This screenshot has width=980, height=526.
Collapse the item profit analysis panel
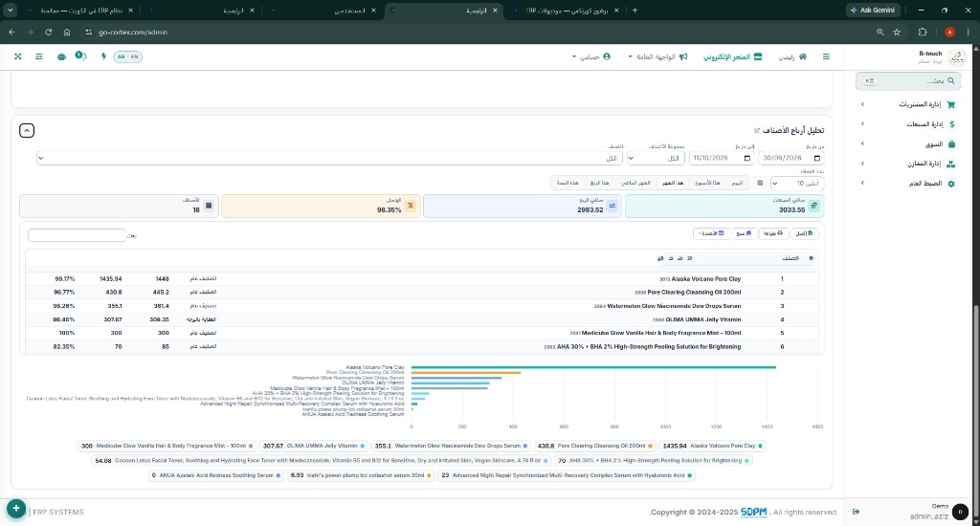tap(27, 131)
